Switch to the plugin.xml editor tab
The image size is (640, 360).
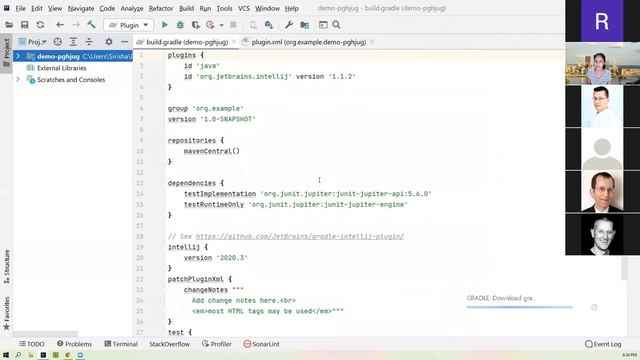[x=308, y=42]
